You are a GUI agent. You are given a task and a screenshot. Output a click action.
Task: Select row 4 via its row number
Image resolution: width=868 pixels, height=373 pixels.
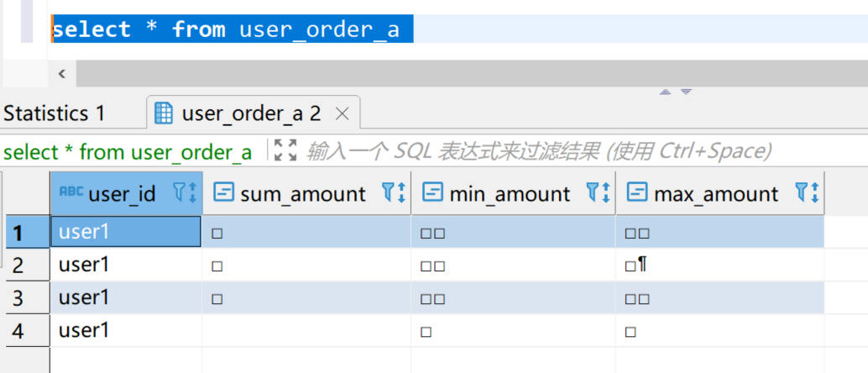click(18, 331)
